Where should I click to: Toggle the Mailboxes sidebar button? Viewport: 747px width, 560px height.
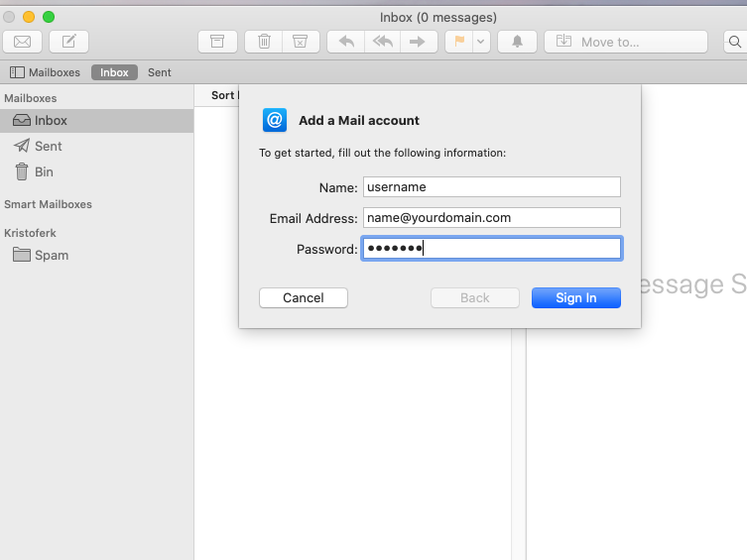coord(46,72)
